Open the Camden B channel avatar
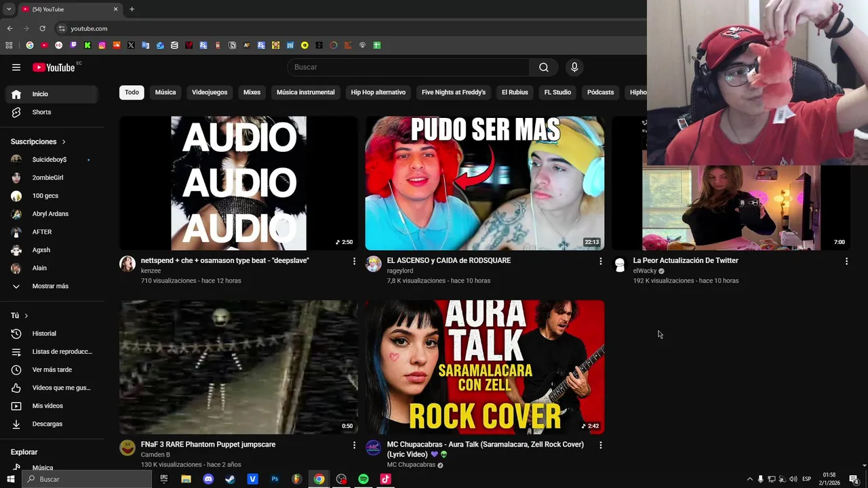This screenshot has height=488, width=868. point(127,448)
